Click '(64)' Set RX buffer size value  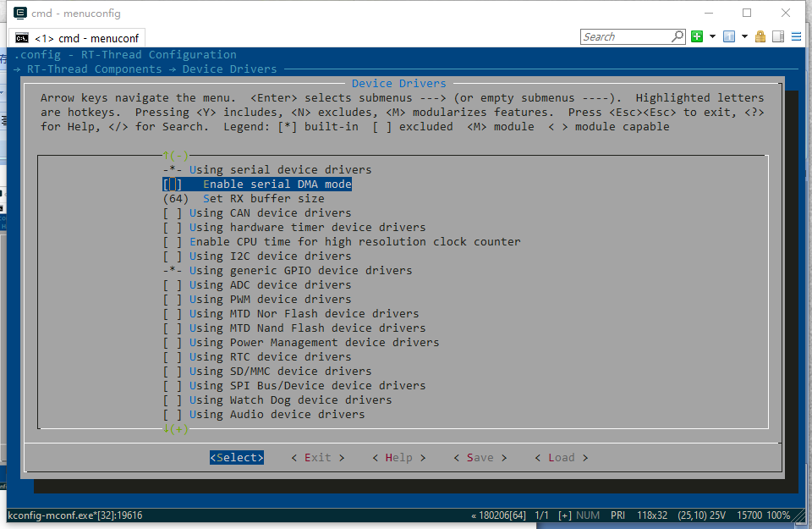[x=176, y=198]
